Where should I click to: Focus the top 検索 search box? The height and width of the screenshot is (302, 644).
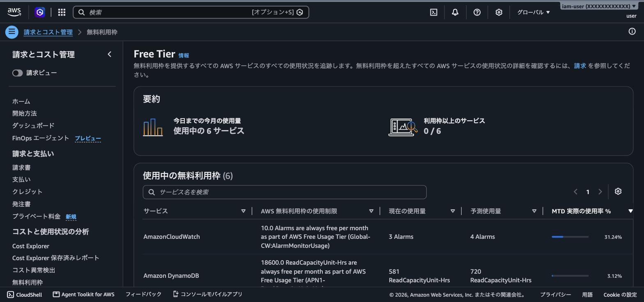[x=191, y=12]
